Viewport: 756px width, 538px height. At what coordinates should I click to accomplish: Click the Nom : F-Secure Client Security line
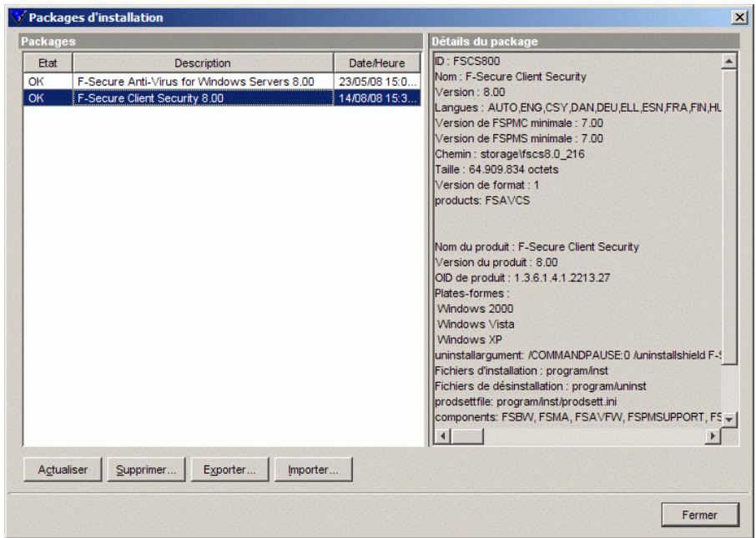510,77
